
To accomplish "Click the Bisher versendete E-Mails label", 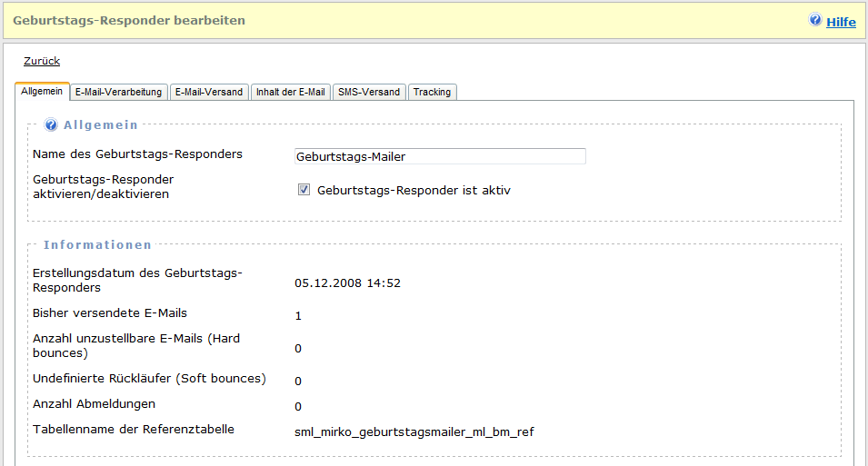I will coord(110,312).
